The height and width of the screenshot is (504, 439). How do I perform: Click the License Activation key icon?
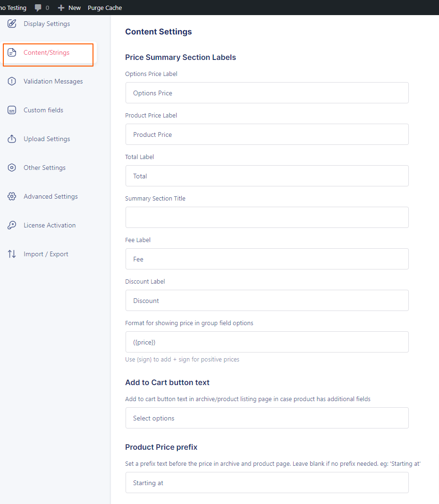click(12, 225)
